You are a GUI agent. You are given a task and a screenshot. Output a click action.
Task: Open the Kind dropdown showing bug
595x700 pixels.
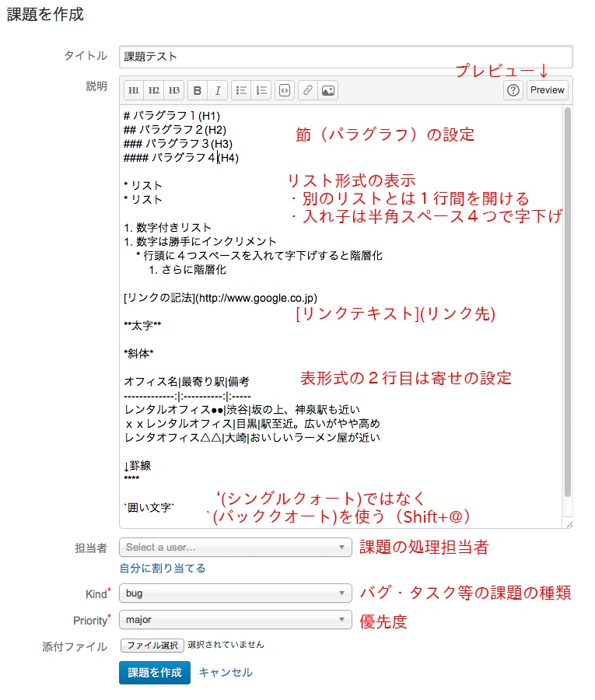(x=235, y=593)
